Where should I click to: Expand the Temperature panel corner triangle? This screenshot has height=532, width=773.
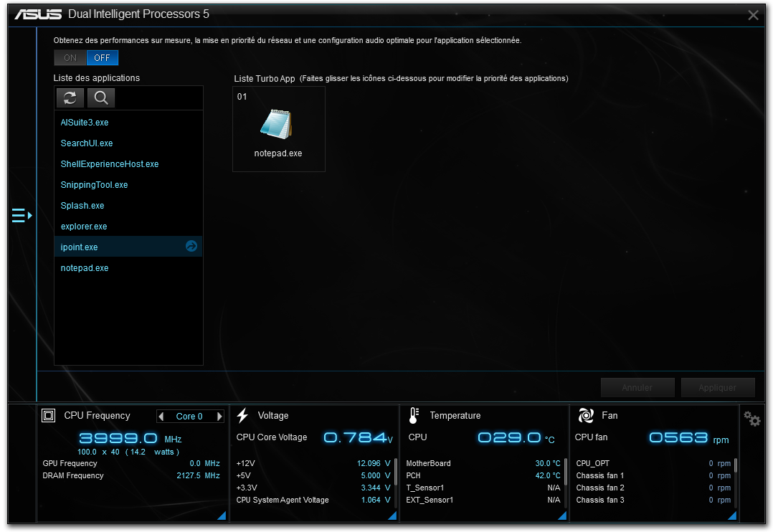click(562, 516)
